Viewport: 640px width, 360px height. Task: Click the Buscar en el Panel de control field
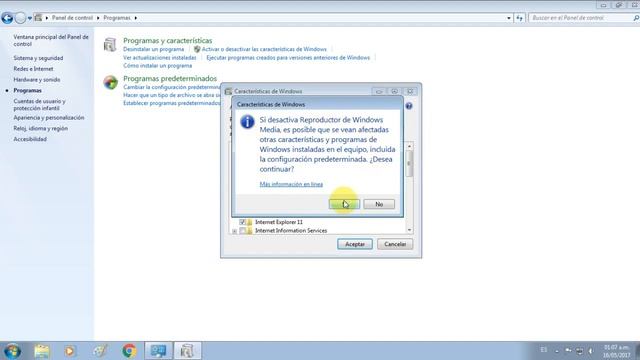[x=581, y=18]
